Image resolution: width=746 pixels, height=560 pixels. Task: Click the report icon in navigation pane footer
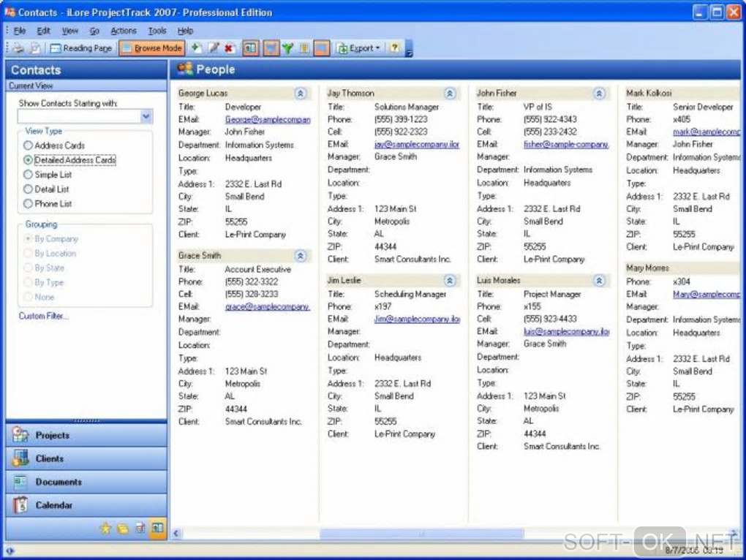[x=140, y=528]
